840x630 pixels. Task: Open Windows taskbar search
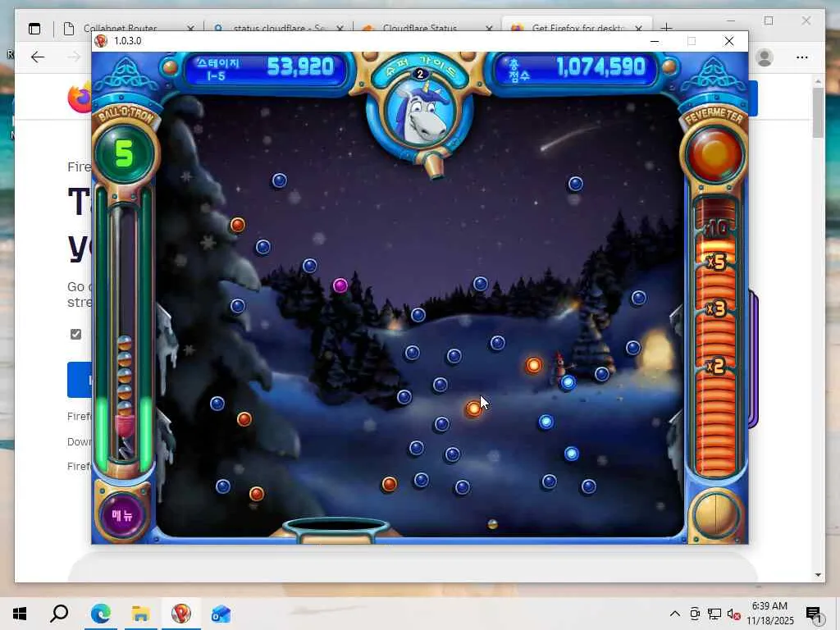pos(59,614)
